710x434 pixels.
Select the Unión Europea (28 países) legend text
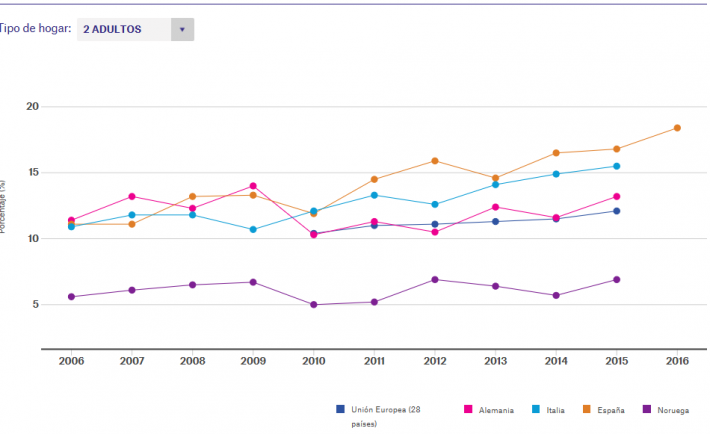[x=389, y=410]
